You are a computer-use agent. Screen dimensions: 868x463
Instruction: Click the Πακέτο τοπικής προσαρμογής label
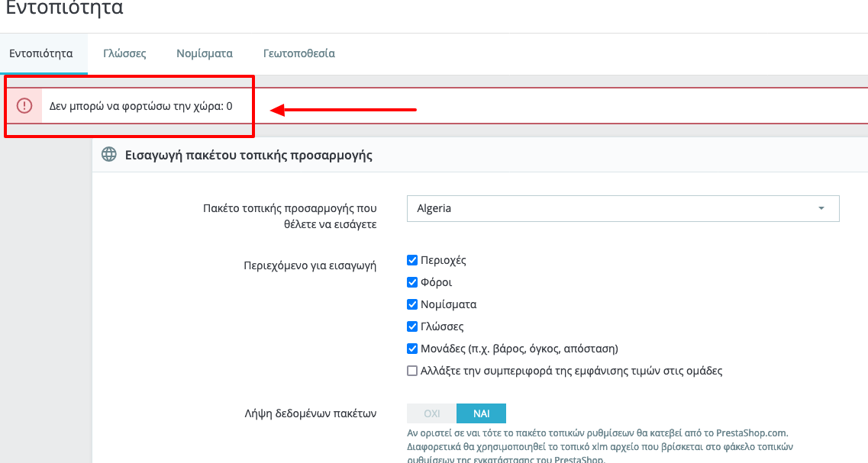290,217
